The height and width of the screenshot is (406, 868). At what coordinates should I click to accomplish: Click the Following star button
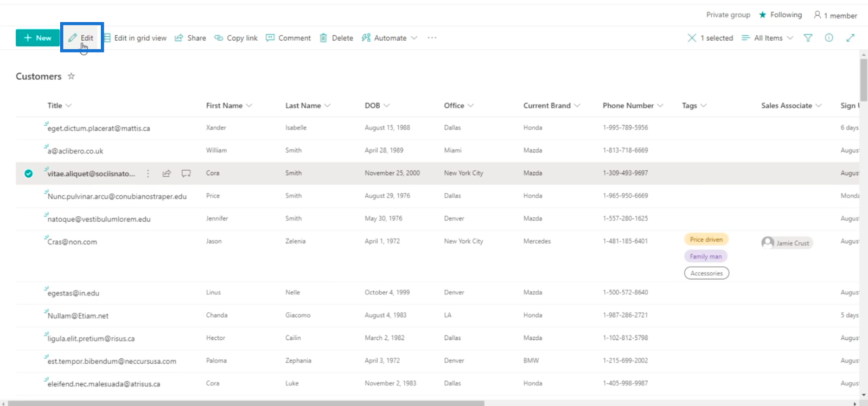point(780,15)
